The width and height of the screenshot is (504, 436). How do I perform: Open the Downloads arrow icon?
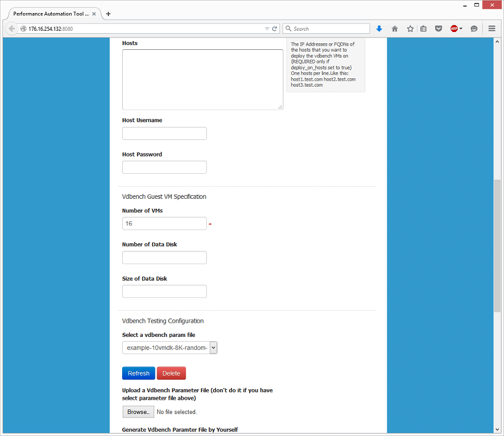click(x=379, y=28)
